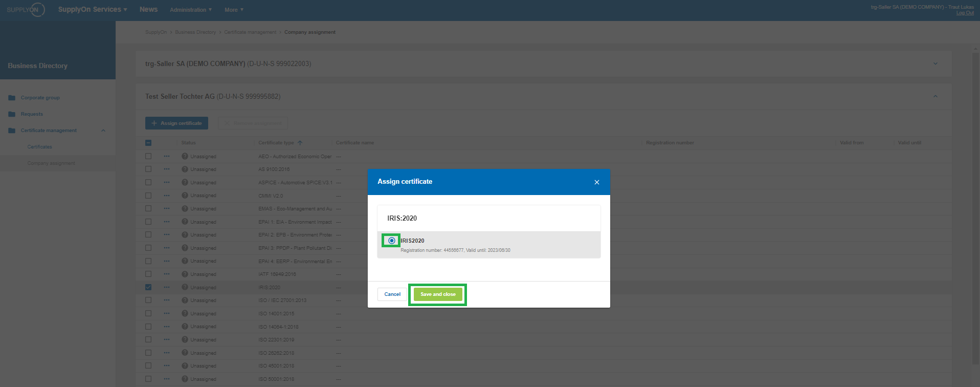Open the Requests folder item
The height and width of the screenshot is (387, 980).
click(32, 114)
